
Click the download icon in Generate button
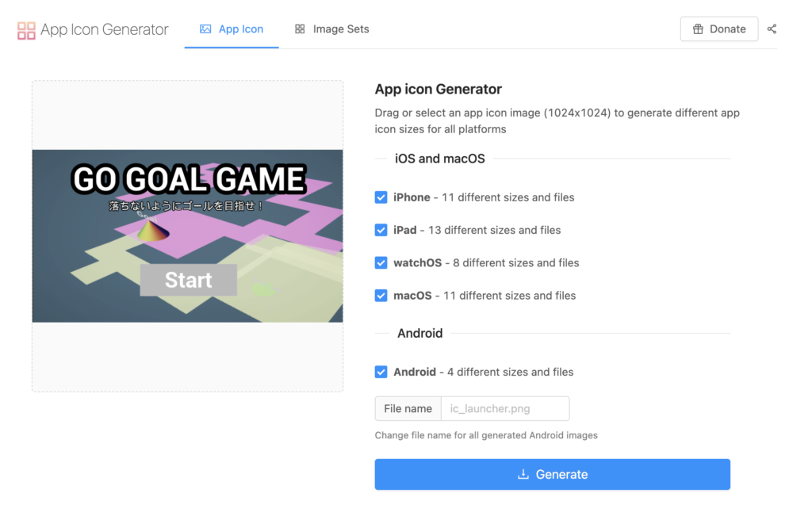click(523, 475)
